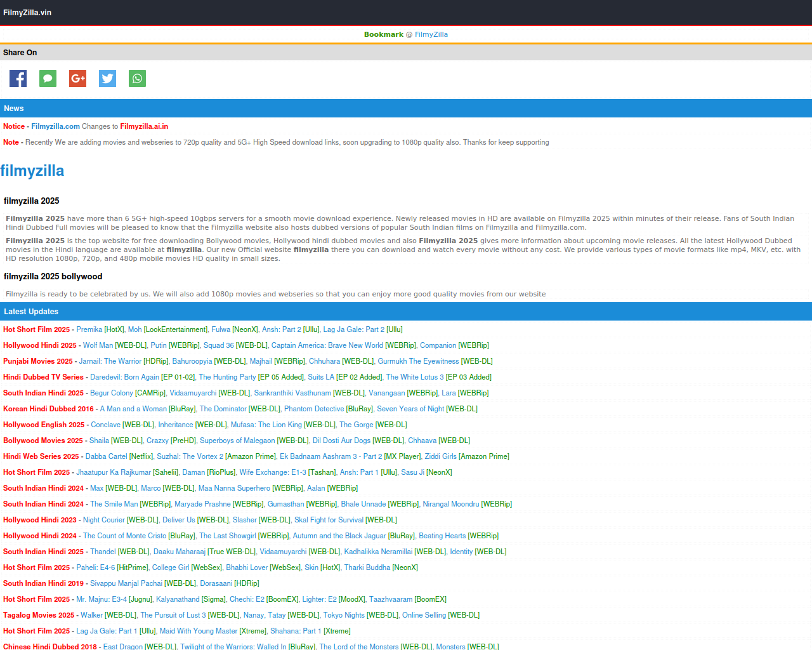Open Wolf Man [WEB-DL] movie
The image size is (812, 650).
point(115,345)
